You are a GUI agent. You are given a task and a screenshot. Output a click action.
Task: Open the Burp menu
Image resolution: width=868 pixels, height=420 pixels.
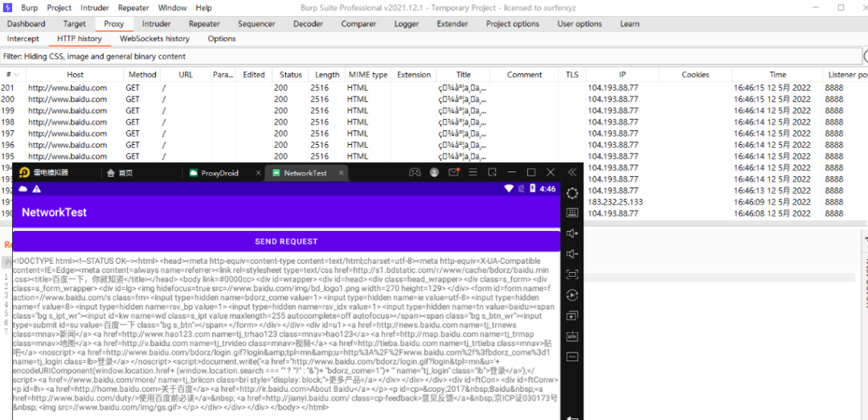pyautogui.click(x=30, y=8)
